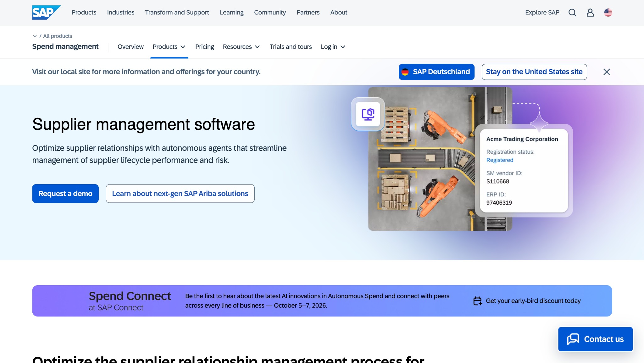
Task: Click SM vendor ID value S110668
Action: [x=497, y=181]
